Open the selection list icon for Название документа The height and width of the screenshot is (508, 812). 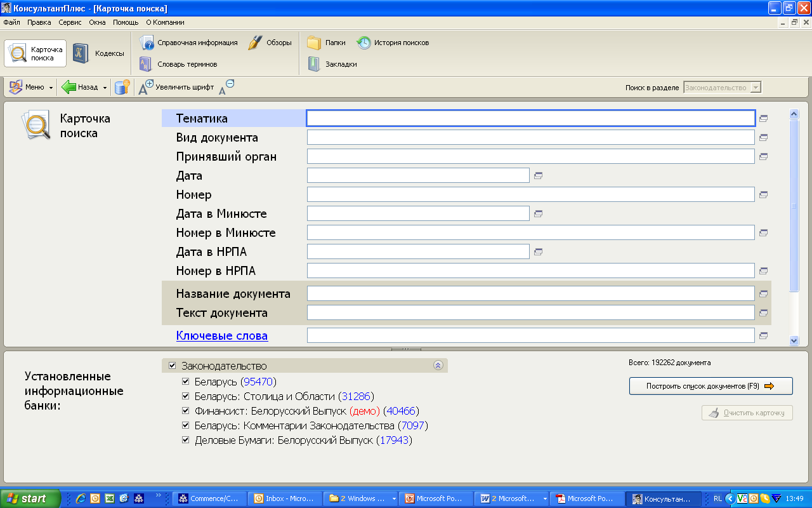click(x=764, y=293)
